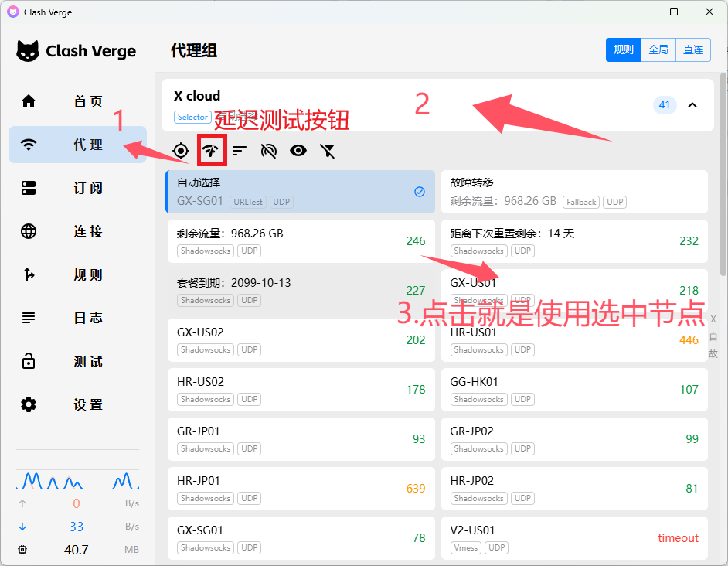Click the download arrow speed indicator
This screenshot has height=566, width=728.
(x=22, y=527)
